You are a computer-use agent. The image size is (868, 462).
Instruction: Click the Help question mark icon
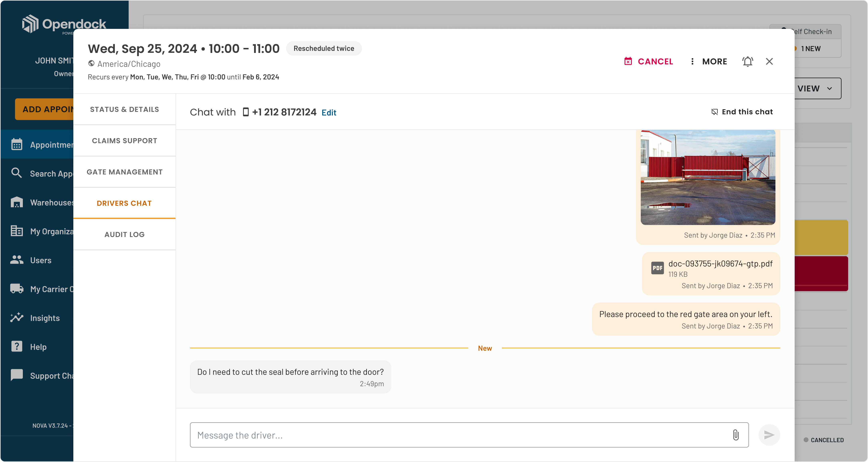(16, 346)
